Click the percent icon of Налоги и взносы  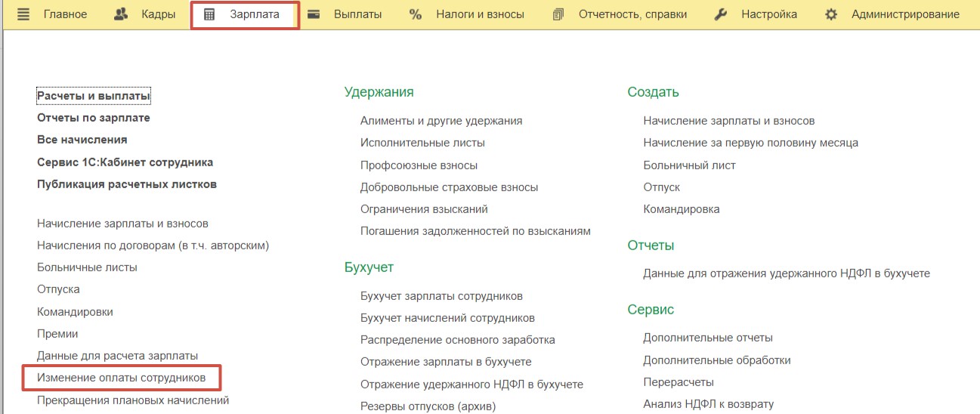coord(416,14)
